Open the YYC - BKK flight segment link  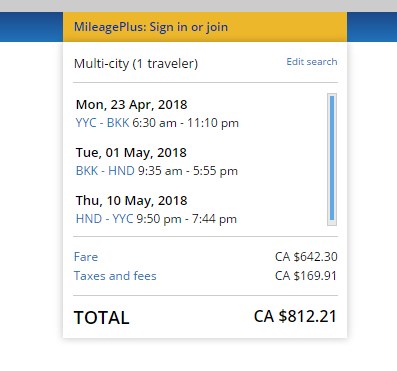pos(102,123)
